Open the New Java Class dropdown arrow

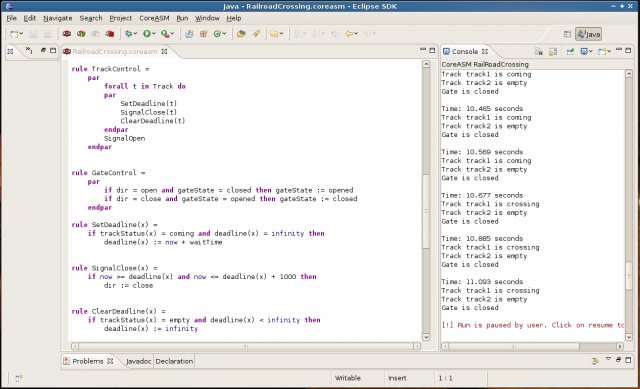[x=224, y=34]
